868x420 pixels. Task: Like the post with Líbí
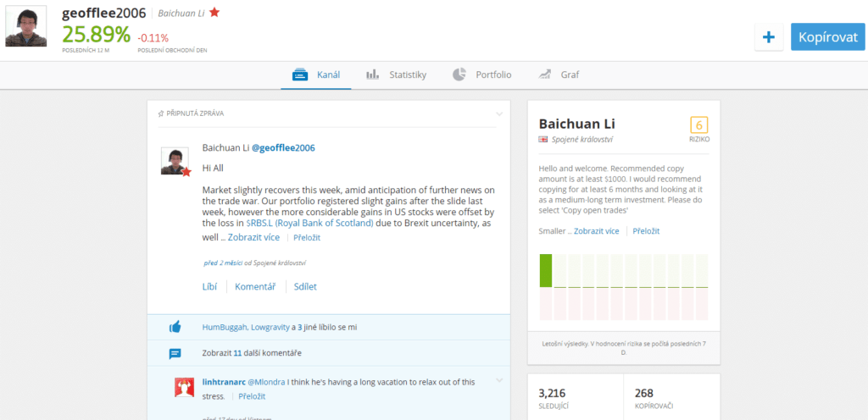pyautogui.click(x=209, y=286)
